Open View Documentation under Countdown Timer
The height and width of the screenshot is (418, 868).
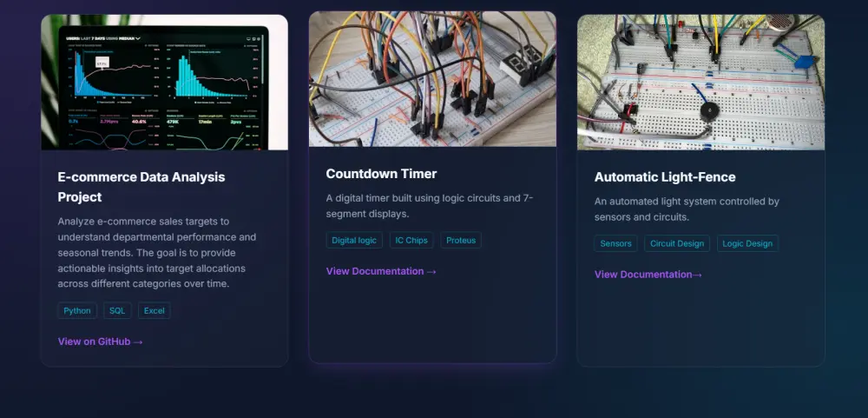click(381, 271)
